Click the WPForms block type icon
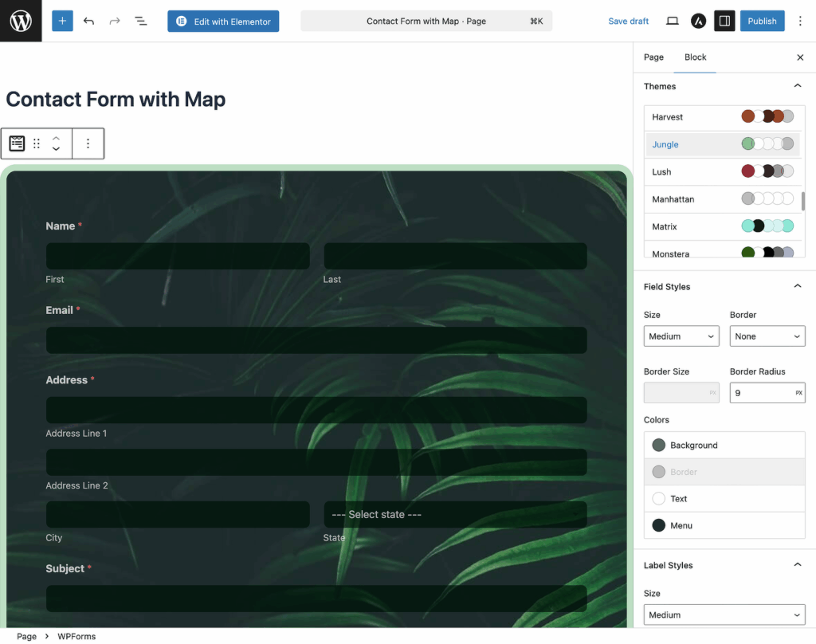This screenshot has width=816, height=644. click(17, 143)
